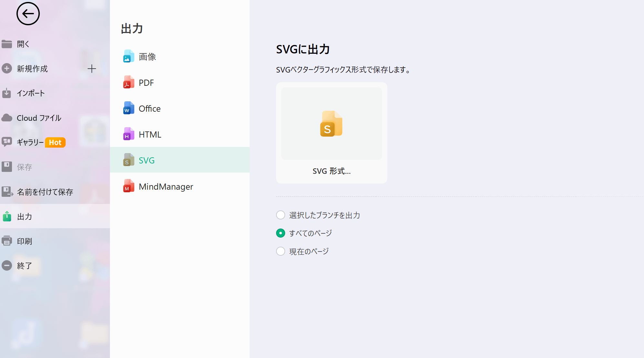Select 画像 export format
Screen dimensions: 644x358
click(180, 57)
